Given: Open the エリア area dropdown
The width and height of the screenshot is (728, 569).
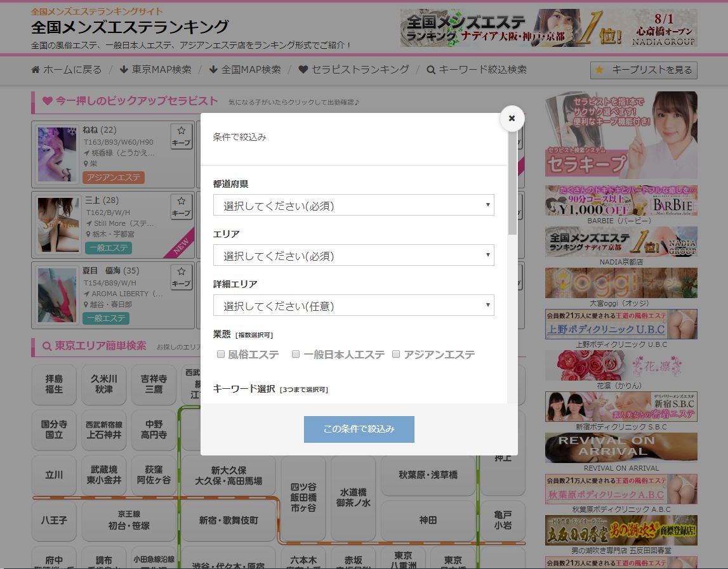Looking at the screenshot, I should tap(354, 255).
